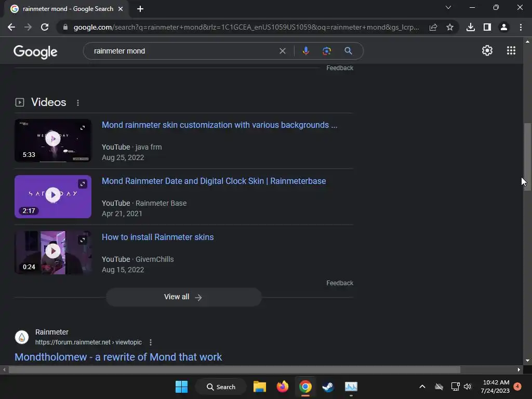Open Chrome profile icon
The image size is (532, 399).
[x=504, y=27]
